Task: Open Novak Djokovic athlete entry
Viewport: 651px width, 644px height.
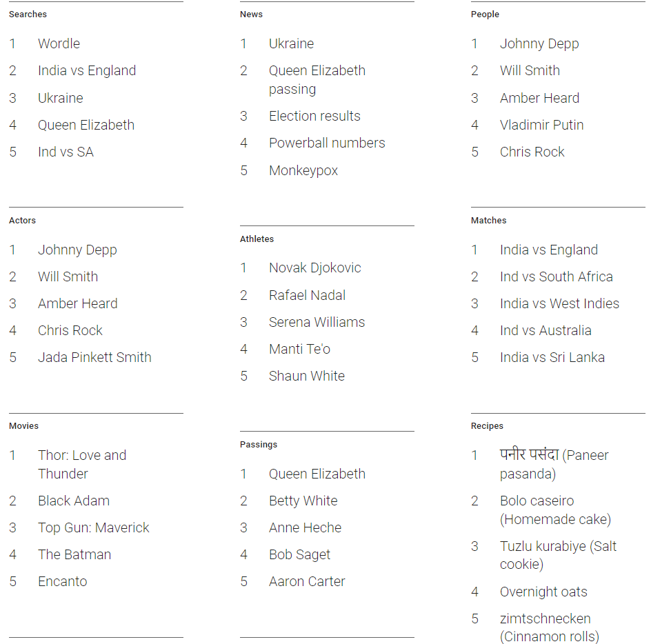Action: click(314, 268)
